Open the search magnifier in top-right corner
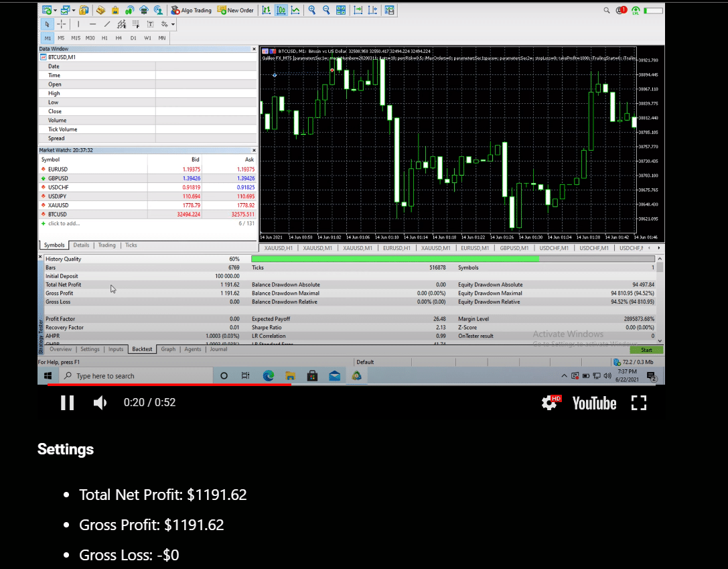The image size is (728, 569). pyautogui.click(x=607, y=11)
